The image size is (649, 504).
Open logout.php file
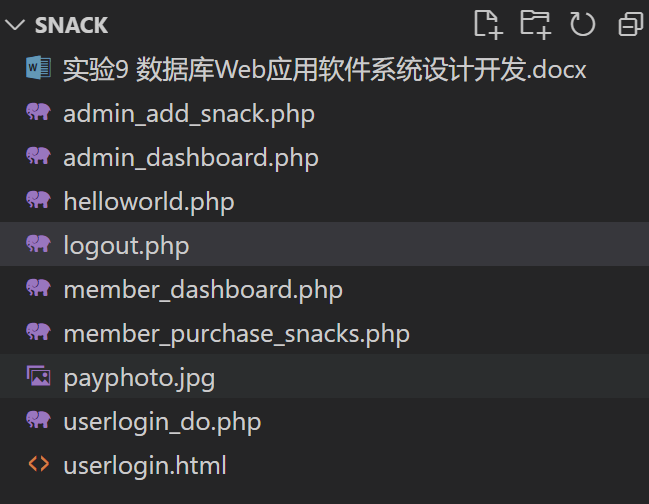tap(324, 245)
